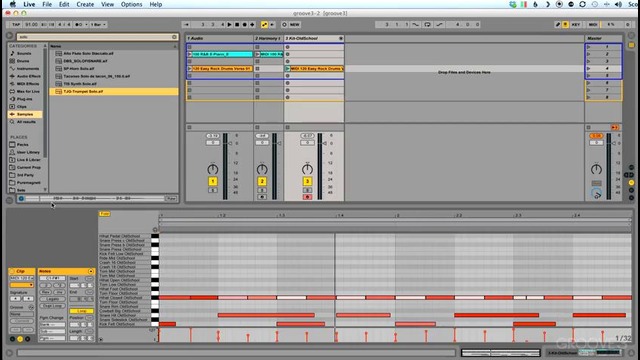Toggle track 2 activator button

tap(262, 181)
